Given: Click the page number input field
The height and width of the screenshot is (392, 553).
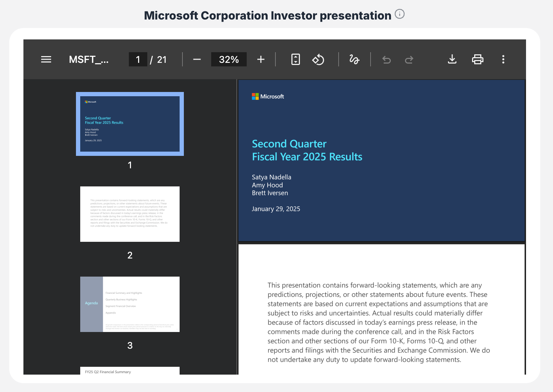Looking at the screenshot, I should (138, 59).
